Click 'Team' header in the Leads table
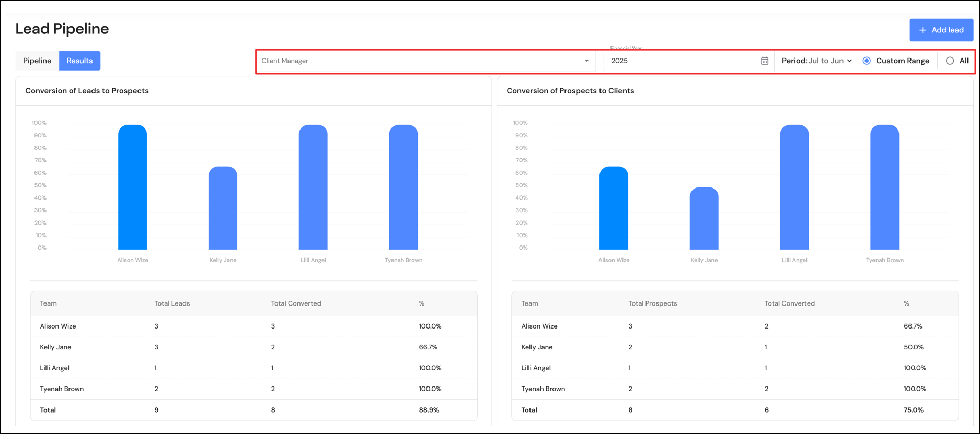Viewport: 980px width, 434px height. pos(49,303)
